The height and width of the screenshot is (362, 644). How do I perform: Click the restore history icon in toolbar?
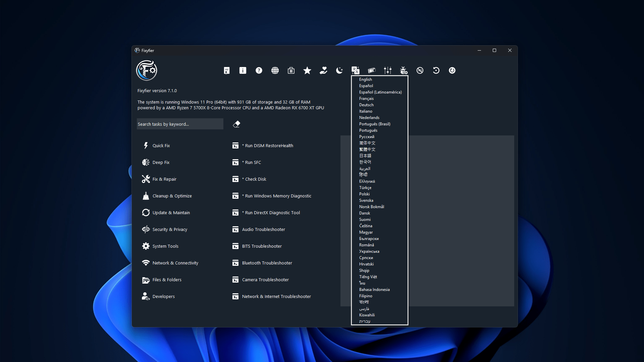point(436,70)
